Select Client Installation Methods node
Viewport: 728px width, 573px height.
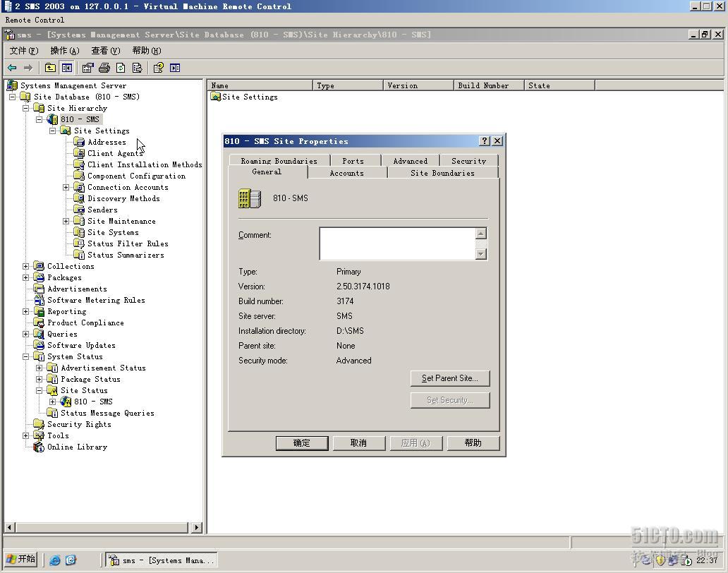pyautogui.click(x=145, y=165)
